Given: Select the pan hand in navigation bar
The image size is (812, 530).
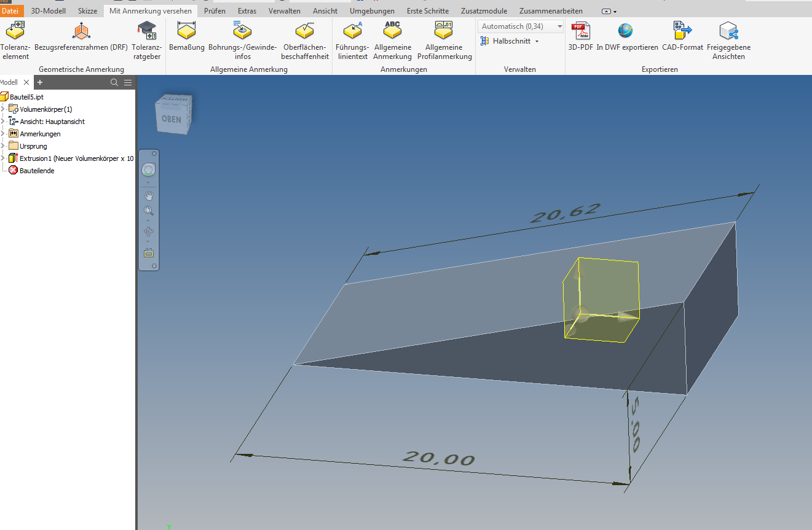Looking at the screenshot, I should point(148,195).
